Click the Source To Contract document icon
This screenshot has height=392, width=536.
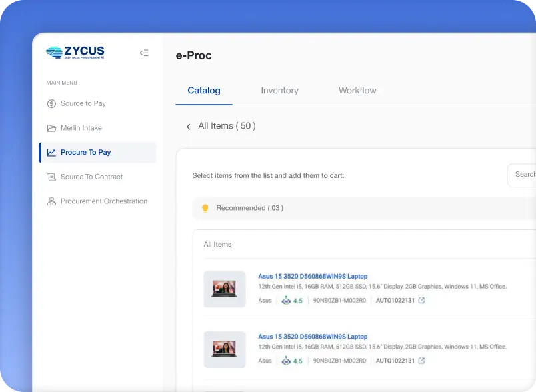51,177
